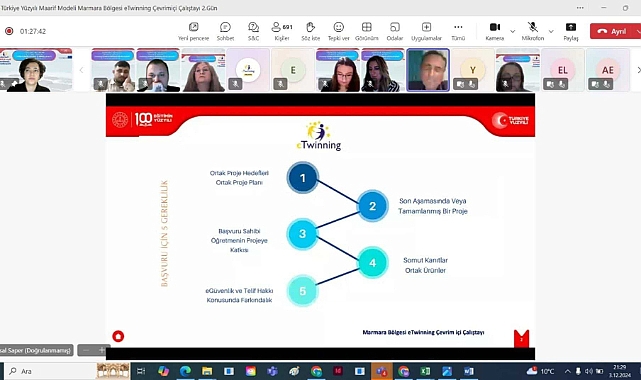Viewport: 641px width, 380px height.
Task: Raise hand with Söz iste
Action: [311, 31]
